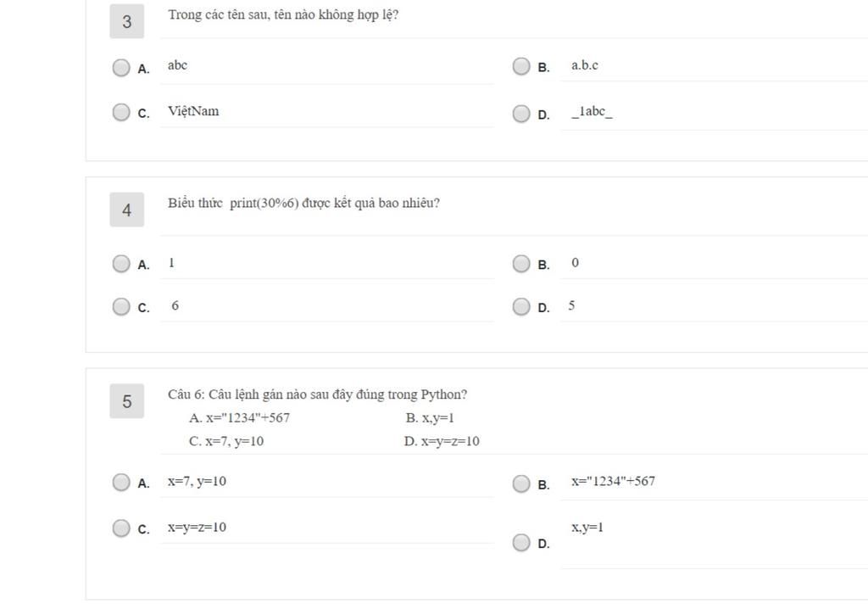Select answer A '1' for question 4
This screenshot has width=868, height=615.
coord(121,263)
